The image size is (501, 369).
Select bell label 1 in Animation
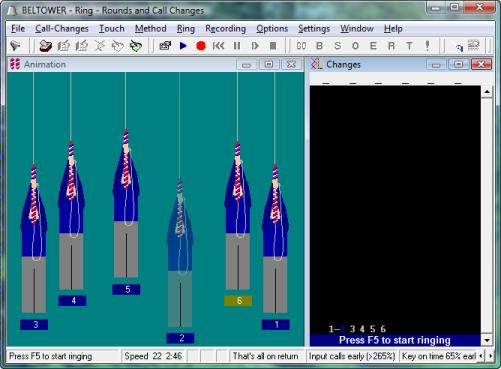[x=276, y=325]
